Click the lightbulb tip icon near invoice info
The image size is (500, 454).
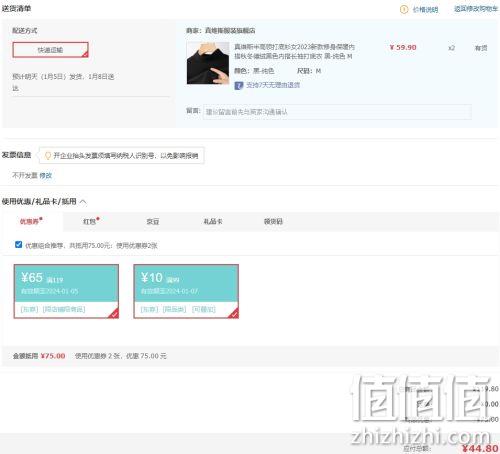click(48, 156)
